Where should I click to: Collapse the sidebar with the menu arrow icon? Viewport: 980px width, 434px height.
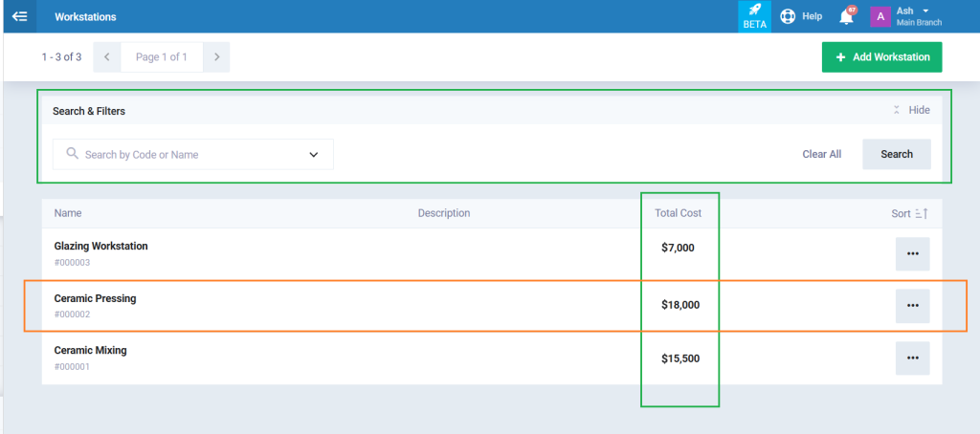point(19,17)
